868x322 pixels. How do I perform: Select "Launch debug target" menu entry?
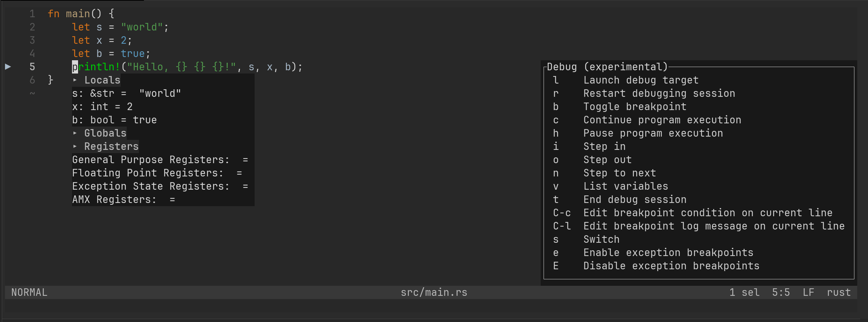[x=640, y=80]
